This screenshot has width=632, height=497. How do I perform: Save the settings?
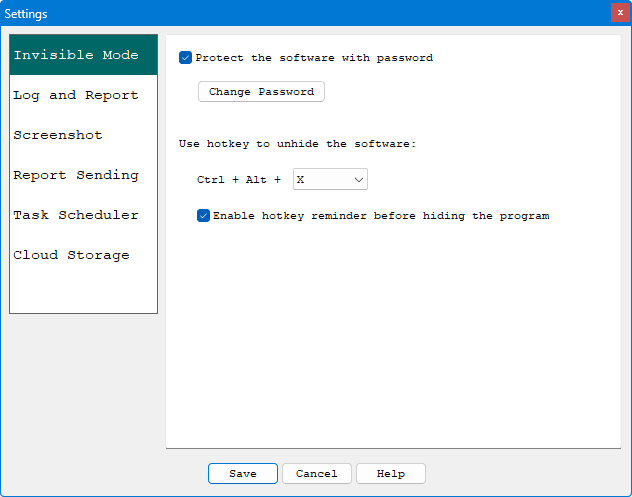tap(243, 474)
